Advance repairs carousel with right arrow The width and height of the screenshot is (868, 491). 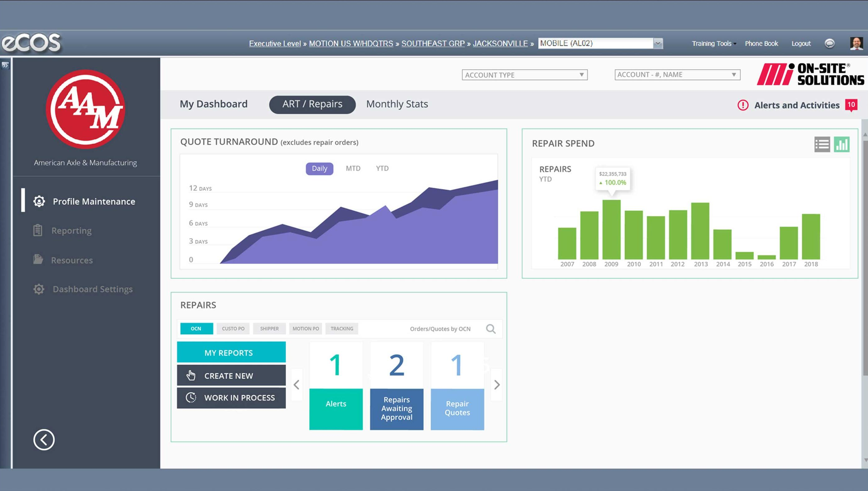click(x=496, y=385)
